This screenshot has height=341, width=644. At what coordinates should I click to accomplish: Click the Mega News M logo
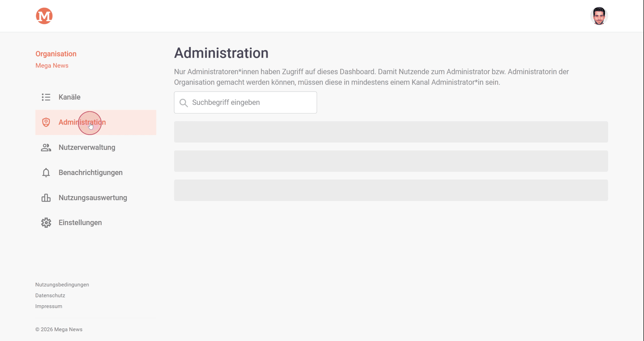(x=44, y=16)
